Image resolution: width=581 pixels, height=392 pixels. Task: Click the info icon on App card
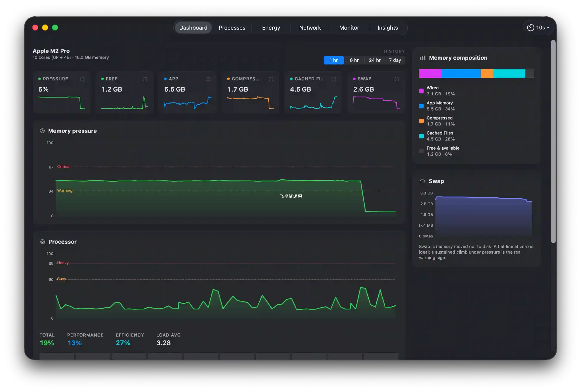coord(208,79)
